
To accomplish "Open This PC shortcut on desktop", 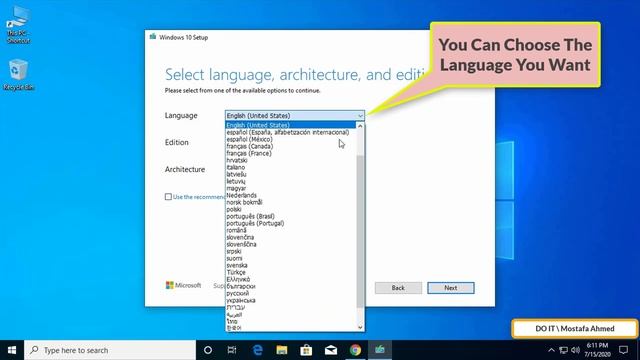I will coord(18,24).
